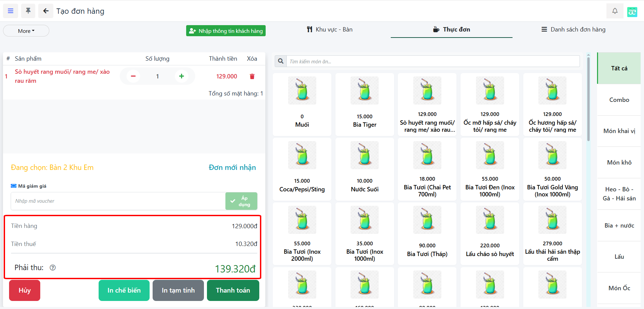Decrease quantity with the minus button
Viewport: 644px width, 309px height.
coord(133,76)
